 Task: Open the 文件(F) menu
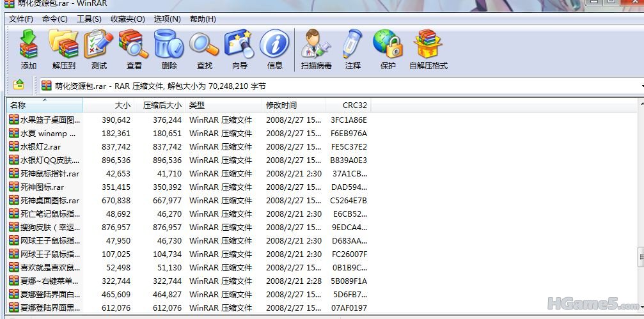pyautogui.click(x=21, y=19)
